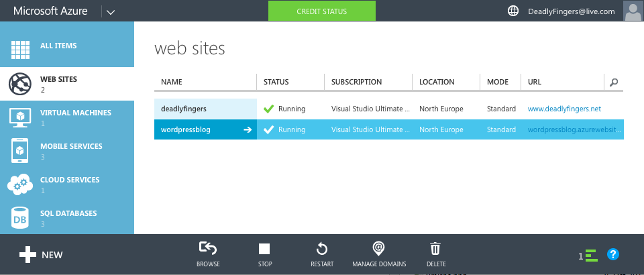Sort table by the STATUS column header
The image size is (644, 275).
(x=276, y=82)
